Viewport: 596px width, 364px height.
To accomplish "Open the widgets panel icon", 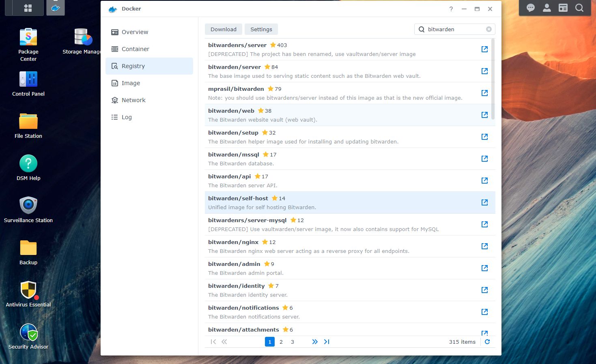I will tap(563, 8).
